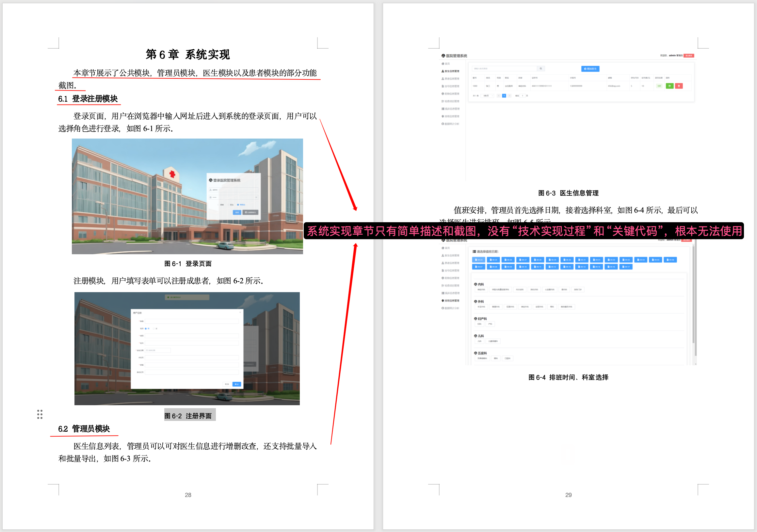
Task: Select the 男 gender radio in the registration dialog
Action: pyautogui.click(x=146, y=328)
